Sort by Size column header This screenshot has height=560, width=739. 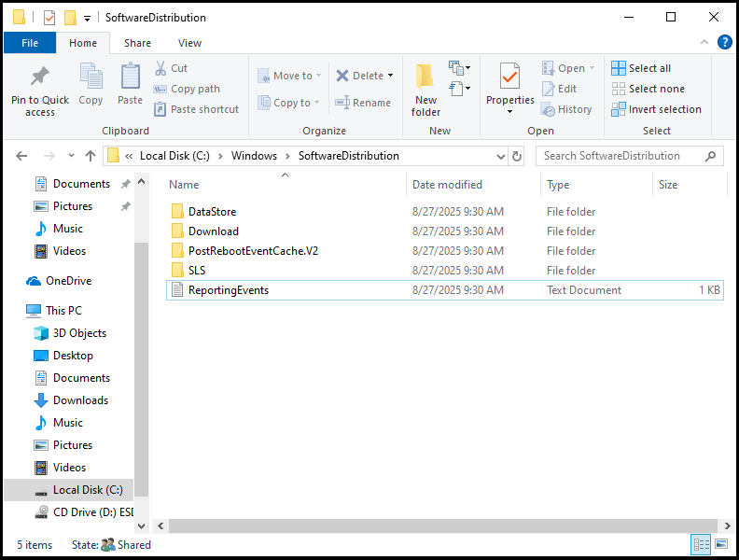[668, 185]
